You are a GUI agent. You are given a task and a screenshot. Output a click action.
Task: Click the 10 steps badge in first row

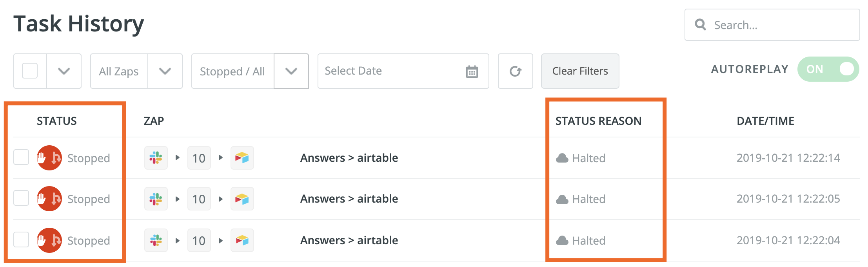point(199,158)
